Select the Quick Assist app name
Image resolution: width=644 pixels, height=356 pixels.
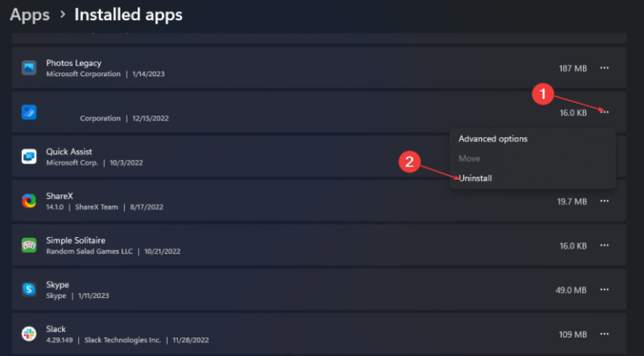pos(69,152)
